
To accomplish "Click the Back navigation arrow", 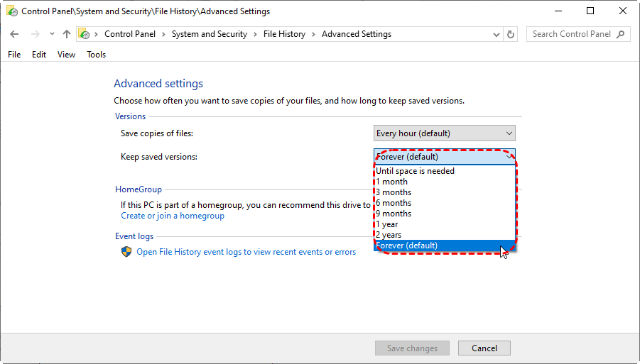I will coord(15,34).
